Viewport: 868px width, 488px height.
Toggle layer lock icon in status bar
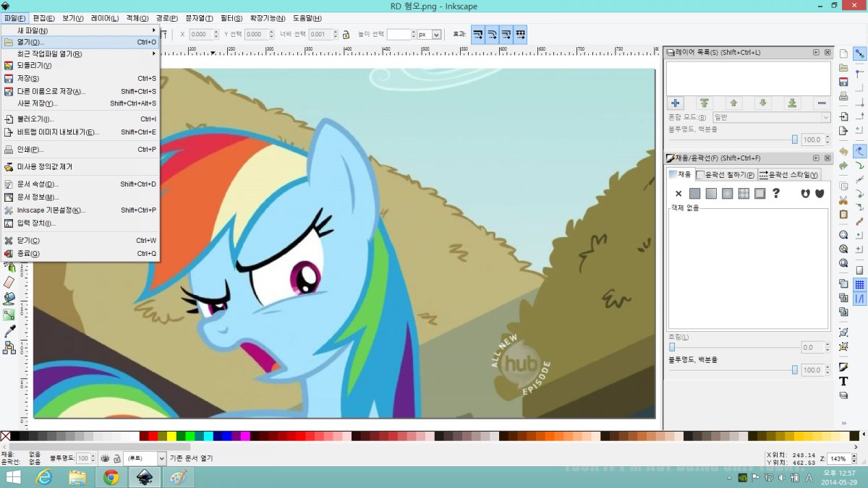pyautogui.click(x=116, y=458)
